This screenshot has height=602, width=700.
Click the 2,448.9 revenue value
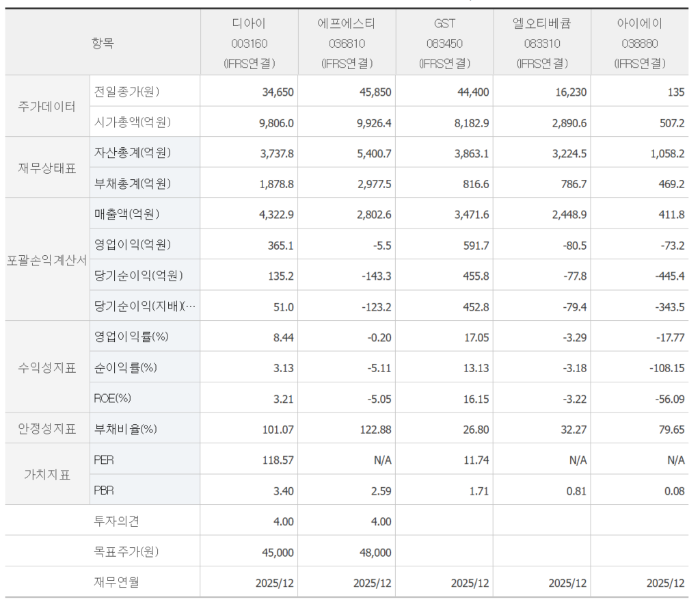pyautogui.click(x=569, y=215)
